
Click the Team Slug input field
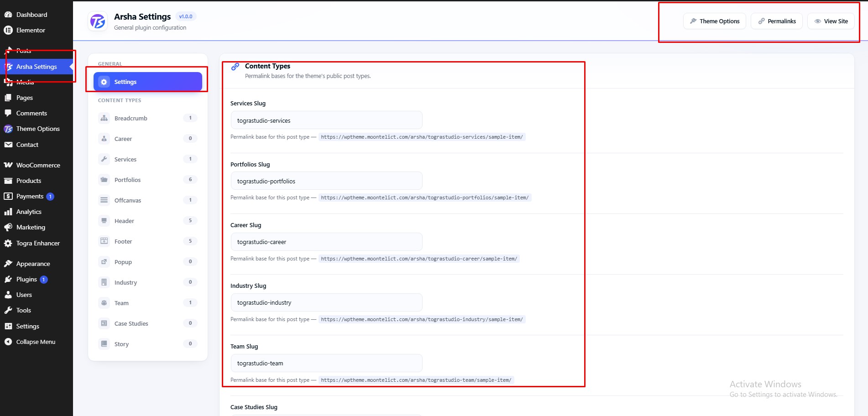tap(326, 363)
